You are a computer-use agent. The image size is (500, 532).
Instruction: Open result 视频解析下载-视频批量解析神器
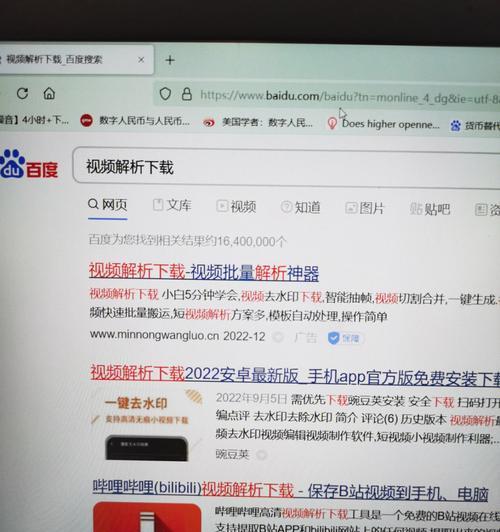tap(204, 272)
